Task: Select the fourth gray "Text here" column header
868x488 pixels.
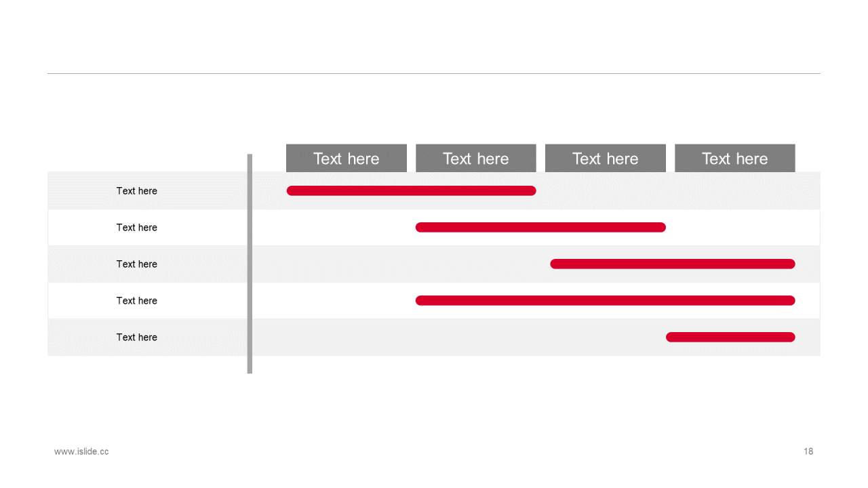Action: pos(735,158)
